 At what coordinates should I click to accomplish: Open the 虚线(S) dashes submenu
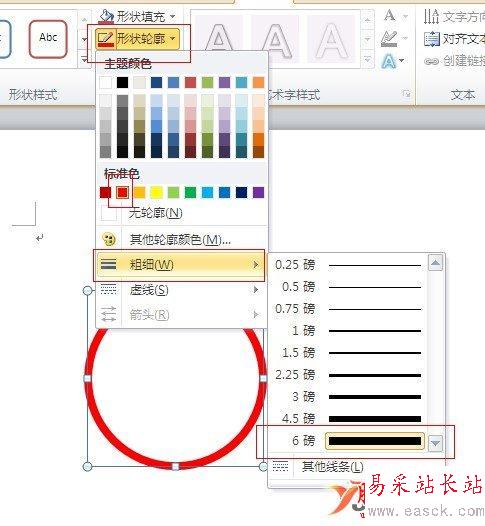coord(181,290)
